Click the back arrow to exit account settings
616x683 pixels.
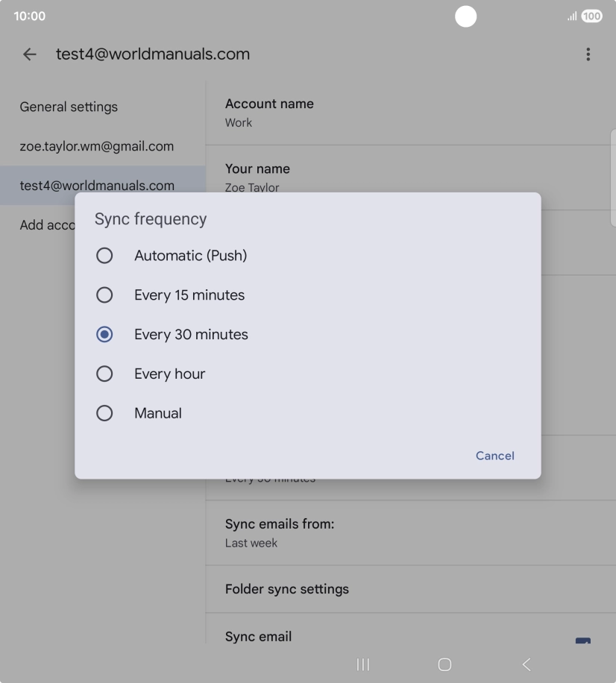(29, 54)
